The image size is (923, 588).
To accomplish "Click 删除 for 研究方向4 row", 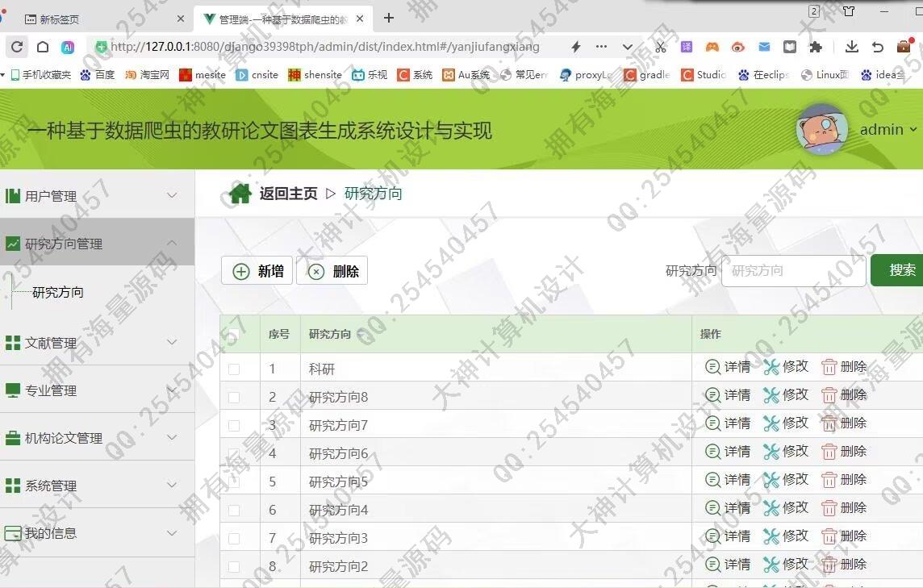I will pos(844,508).
